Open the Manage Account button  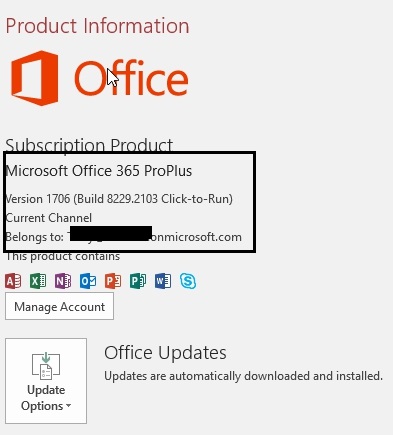tap(59, 306)
